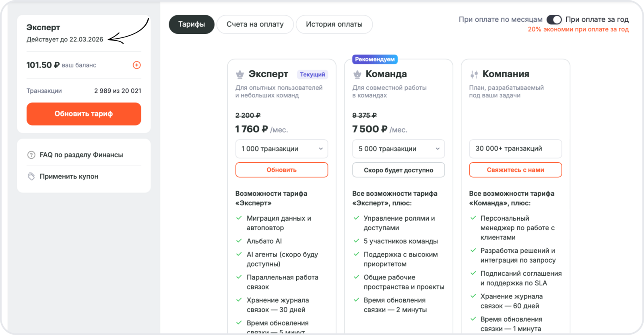
Task: Click the Рекомендуем badge on Команда card
Action: point(375,59)
